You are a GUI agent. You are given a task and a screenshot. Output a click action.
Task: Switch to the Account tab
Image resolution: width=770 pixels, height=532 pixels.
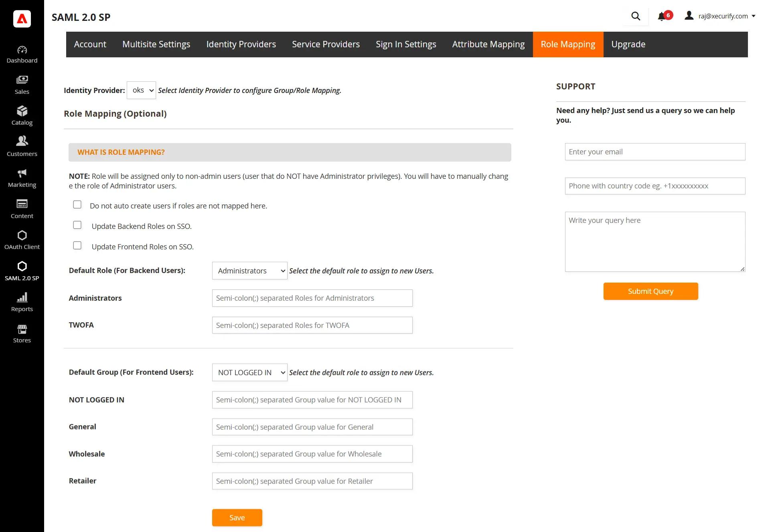pyautogui.click(x=90, y=45)
